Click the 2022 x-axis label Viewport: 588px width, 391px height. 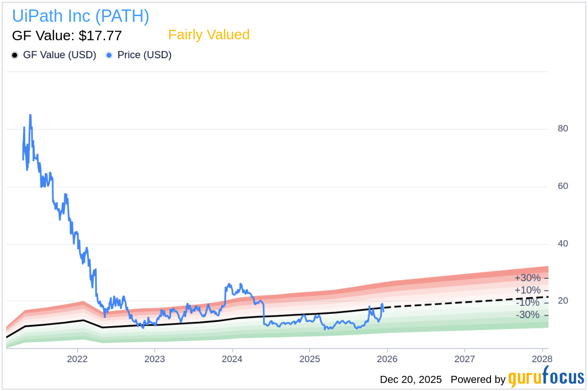tap(77, 359)
